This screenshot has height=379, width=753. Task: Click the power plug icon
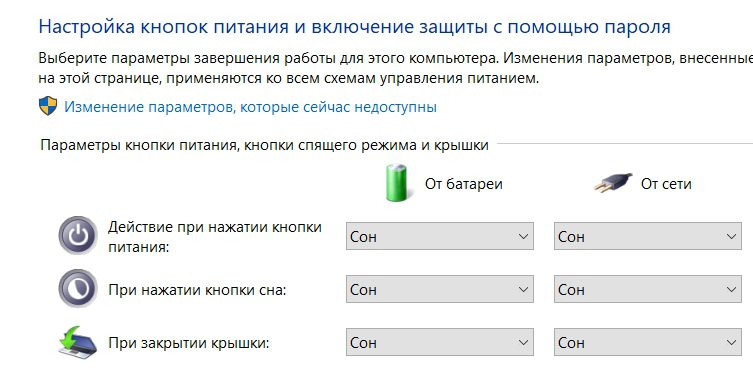pyautogui.click(x=613, y=183)
